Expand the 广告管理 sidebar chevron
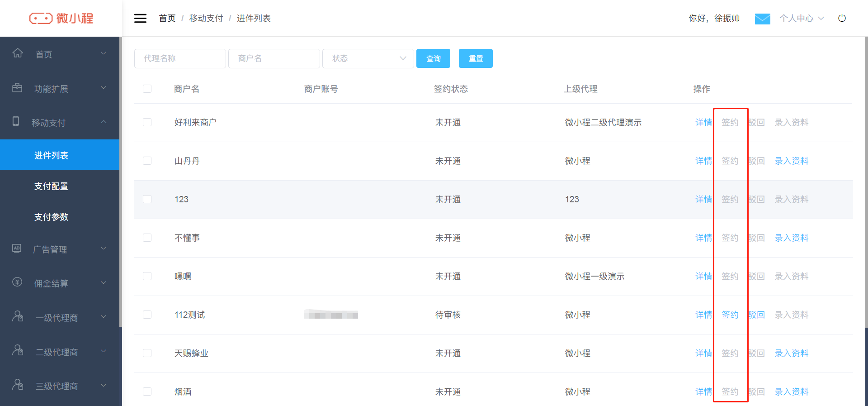The height and width of the screenshot is (406, 868). [x=104, y=248]
